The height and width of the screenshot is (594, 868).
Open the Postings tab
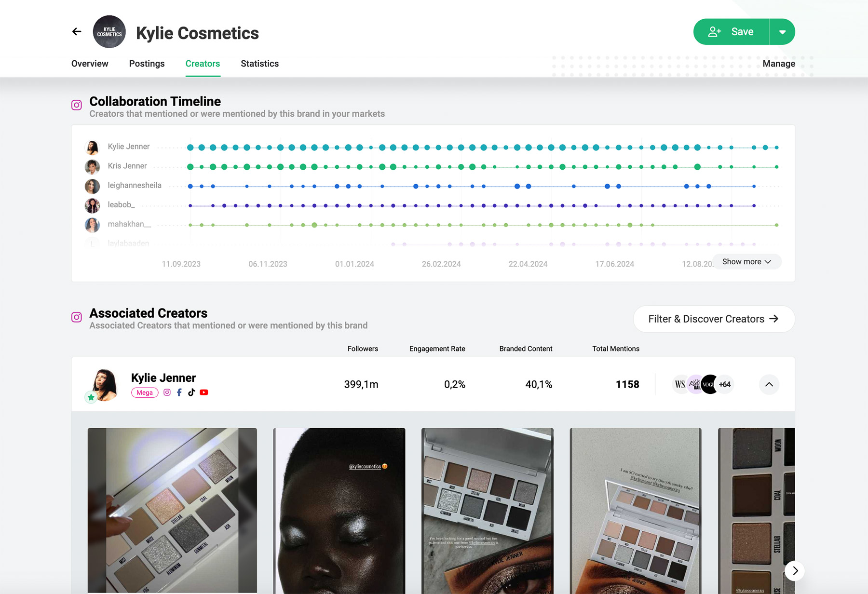tap(147, 64)
